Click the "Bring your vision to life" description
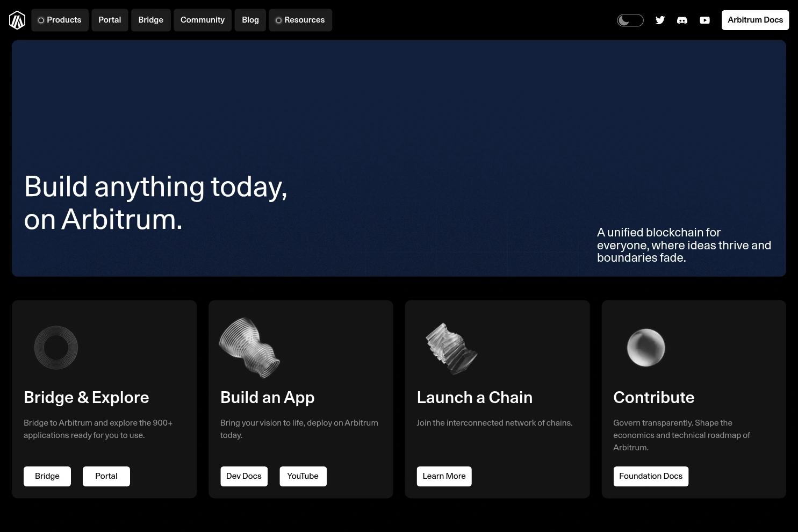 point(299,429)
